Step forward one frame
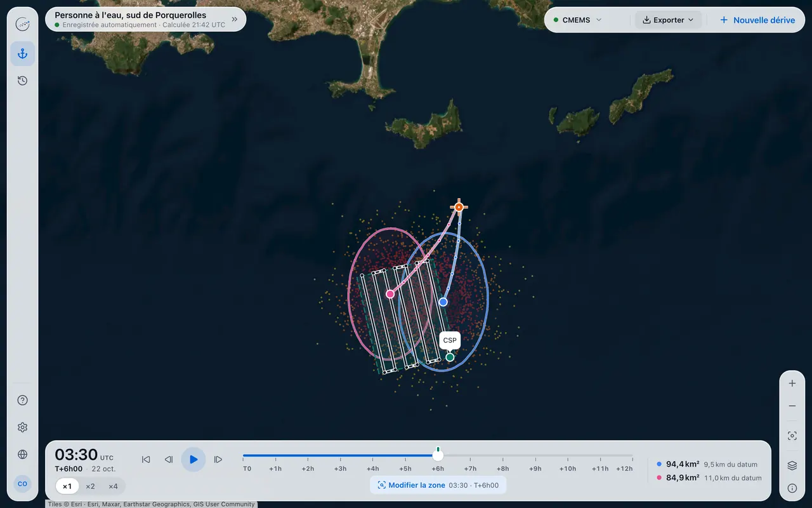Image resolution: width=812 pixels, height=508 pixels. point(218,460)
